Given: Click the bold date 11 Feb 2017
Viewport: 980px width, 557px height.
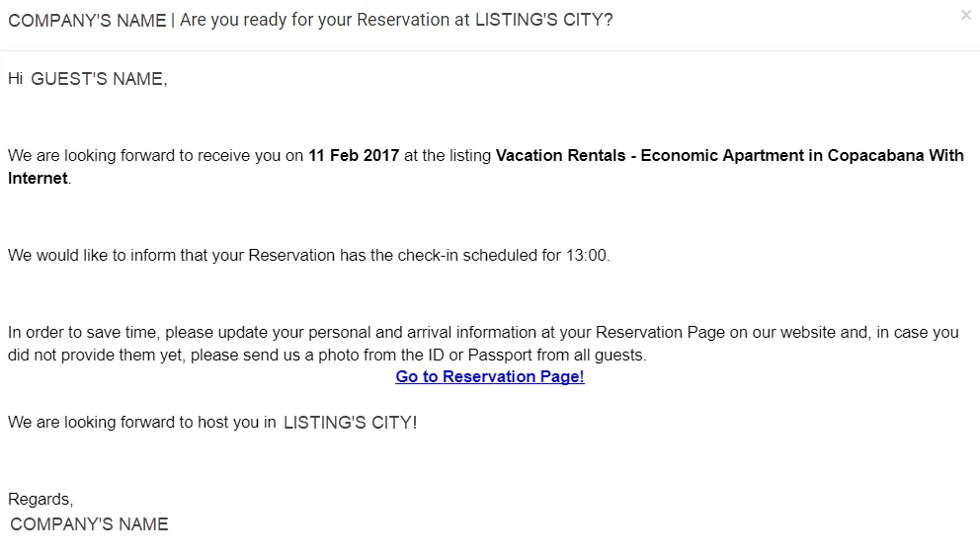Looking at the screenshot, I should [354, 155].
